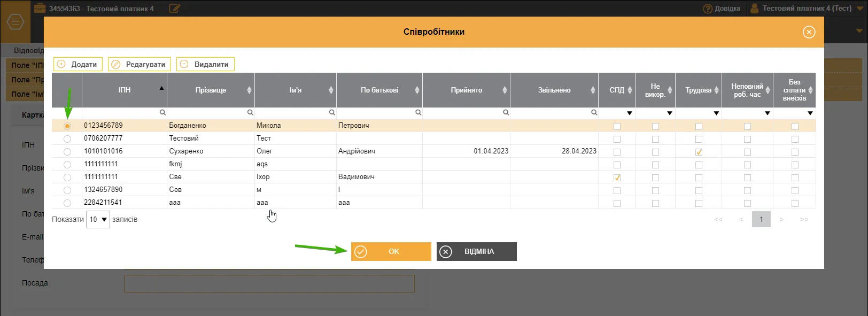Open records-per-page dropdown showing 10

click(x=98, y=219)
